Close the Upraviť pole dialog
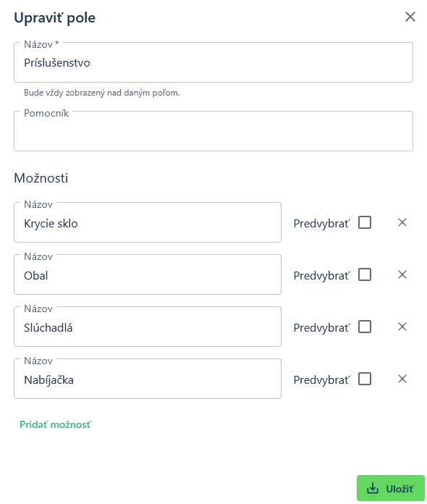The width and height of the screenshot is (427, 504). [410, 17]
